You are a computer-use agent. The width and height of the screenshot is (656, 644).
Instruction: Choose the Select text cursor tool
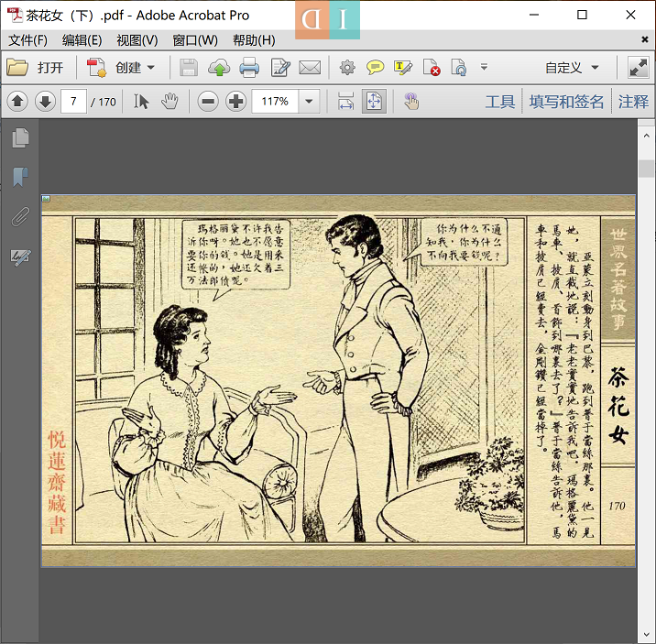point(141,101)
